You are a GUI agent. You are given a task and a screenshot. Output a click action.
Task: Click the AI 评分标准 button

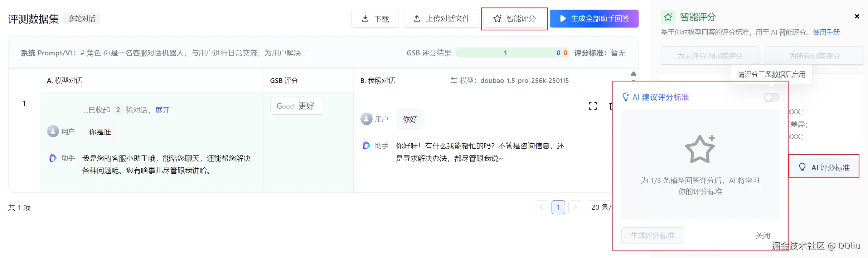click(824, 167)
